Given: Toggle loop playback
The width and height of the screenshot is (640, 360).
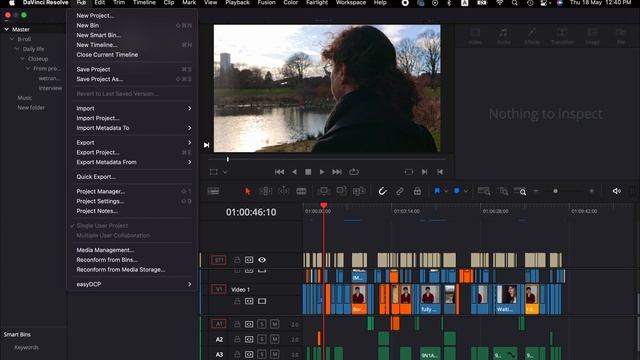Looking at the screenshot, I should click(x=354, y=172).
